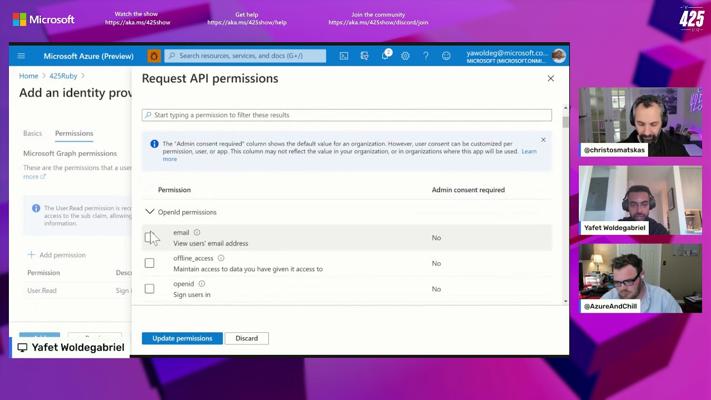Click the Microsoft logo in the overlay
The image size is (711, 400).
[x=44, y=20]
